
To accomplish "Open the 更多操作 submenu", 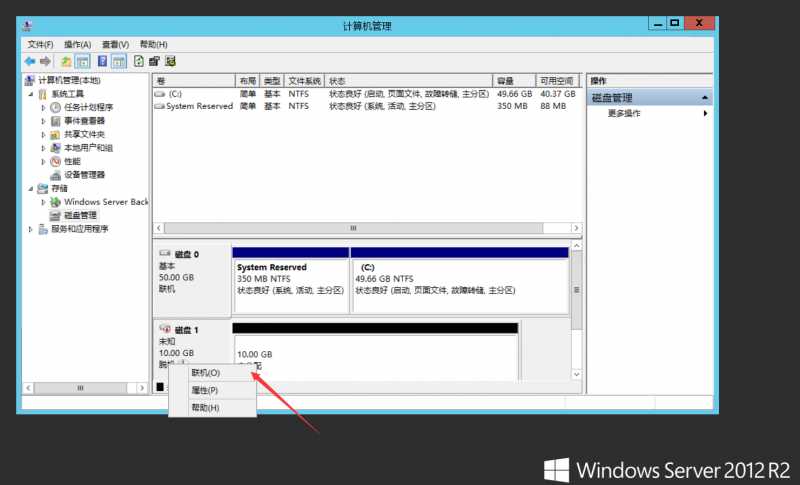I will [649, 113].
